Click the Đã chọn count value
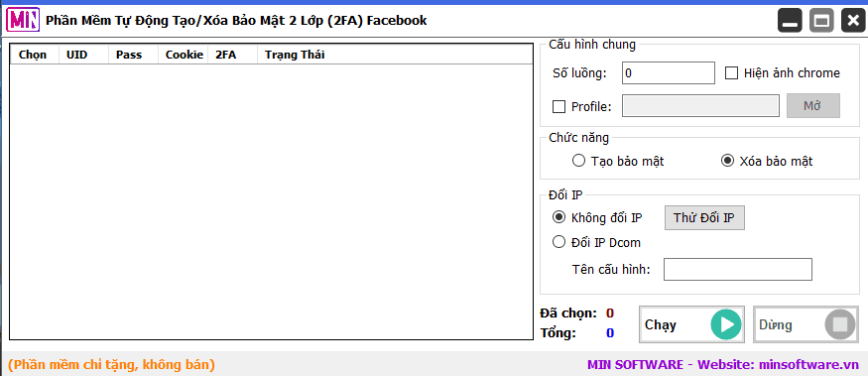Image resolution: width=868 pixels, height=376 pixels. click(610, 313)
